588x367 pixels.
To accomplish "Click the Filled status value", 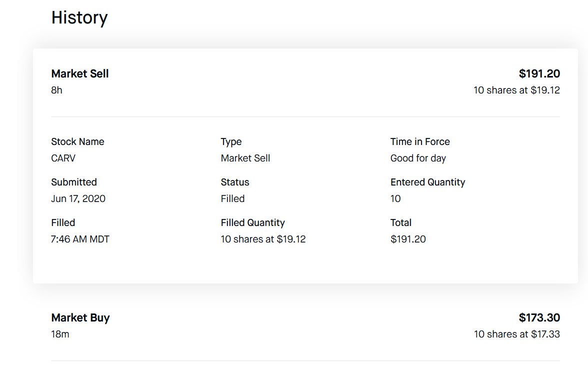I will tap(232, 199).
